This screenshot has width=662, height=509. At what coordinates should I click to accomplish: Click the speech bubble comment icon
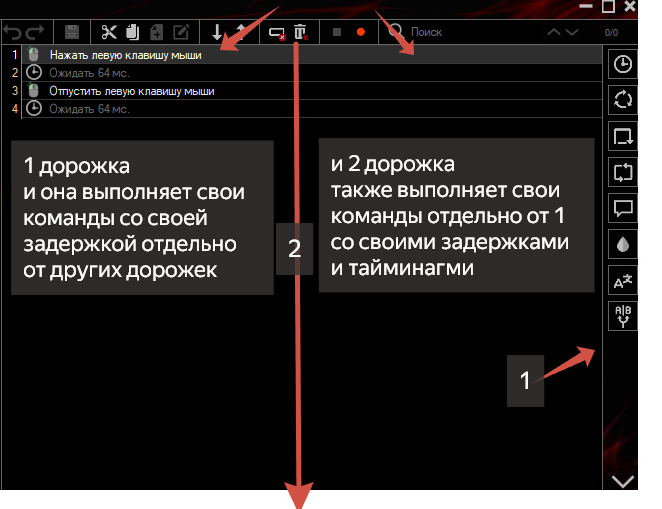622,208
